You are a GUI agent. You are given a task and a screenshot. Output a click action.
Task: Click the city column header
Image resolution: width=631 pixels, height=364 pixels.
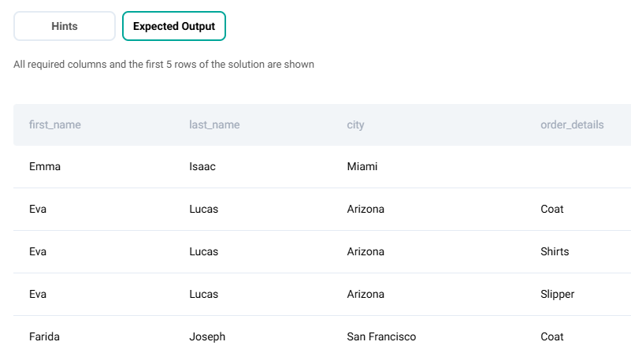pos(355,124)
